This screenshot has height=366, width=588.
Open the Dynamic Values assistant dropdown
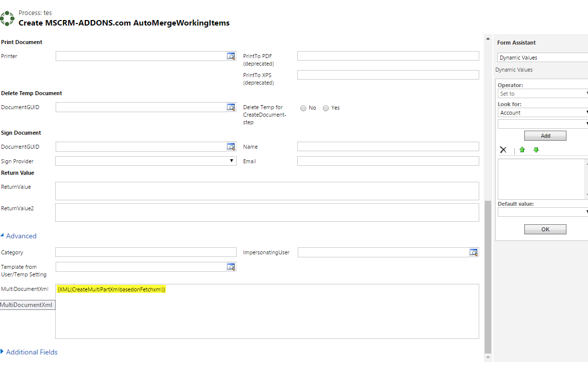coord(542,58)
